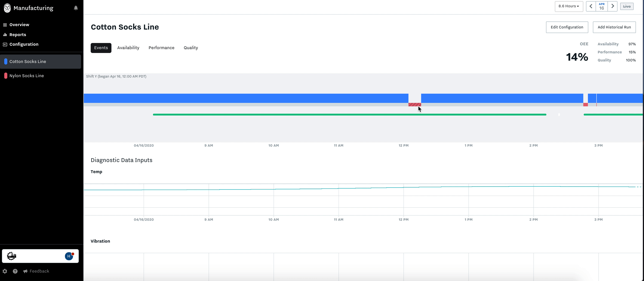Open Overview in the sidebar
This screenshot has height=281, width=644.
19,25
